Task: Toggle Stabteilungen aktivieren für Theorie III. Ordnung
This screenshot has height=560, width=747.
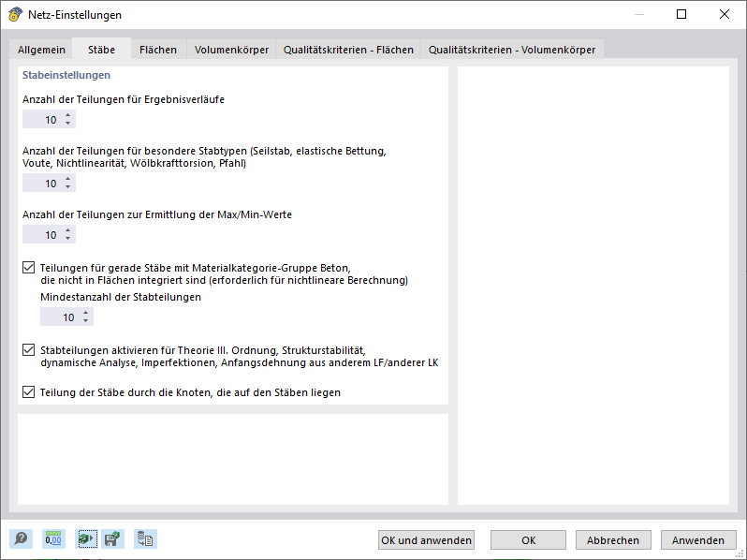Action: pos(29,350)
